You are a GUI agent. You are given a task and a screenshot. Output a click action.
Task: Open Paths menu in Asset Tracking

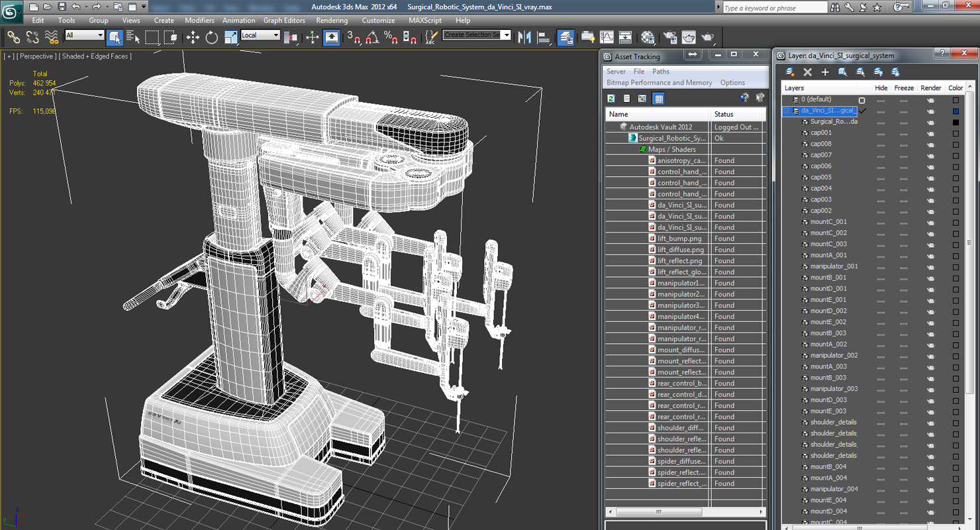661,72
